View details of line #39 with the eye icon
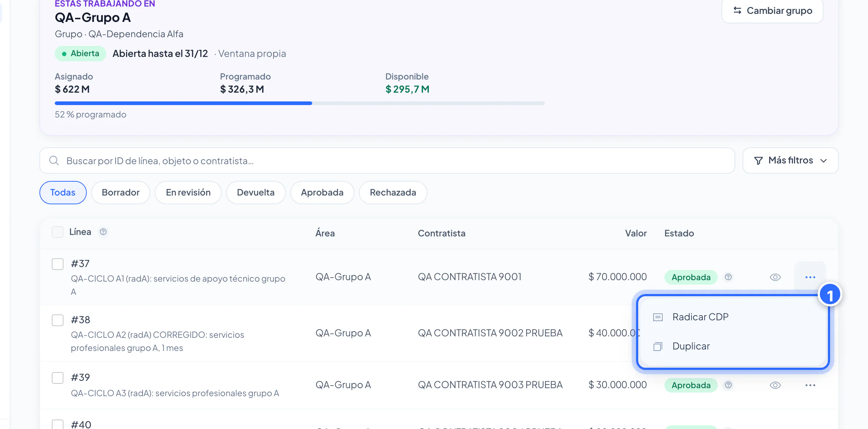This screenshot has width=868, height=429. (x=775, y=385)
